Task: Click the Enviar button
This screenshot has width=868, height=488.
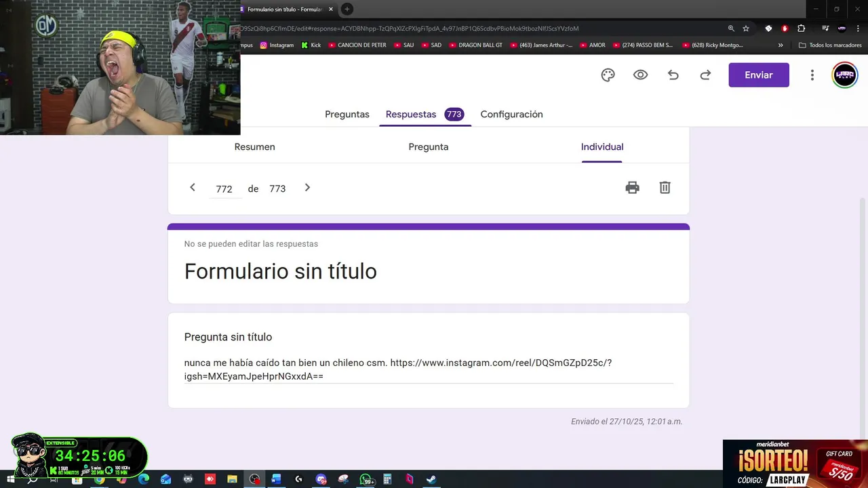Action: [759, 75]
